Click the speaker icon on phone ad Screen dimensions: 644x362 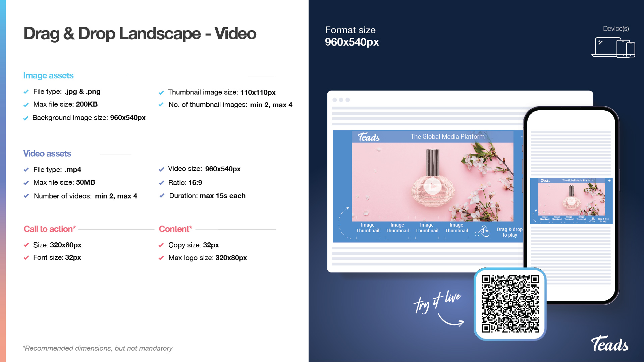609,181
